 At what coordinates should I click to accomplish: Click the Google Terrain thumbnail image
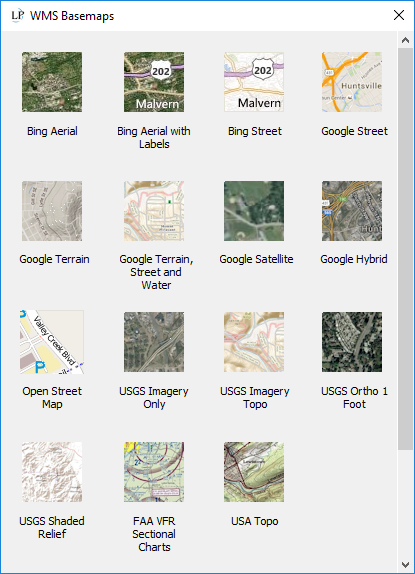(52, 211)
